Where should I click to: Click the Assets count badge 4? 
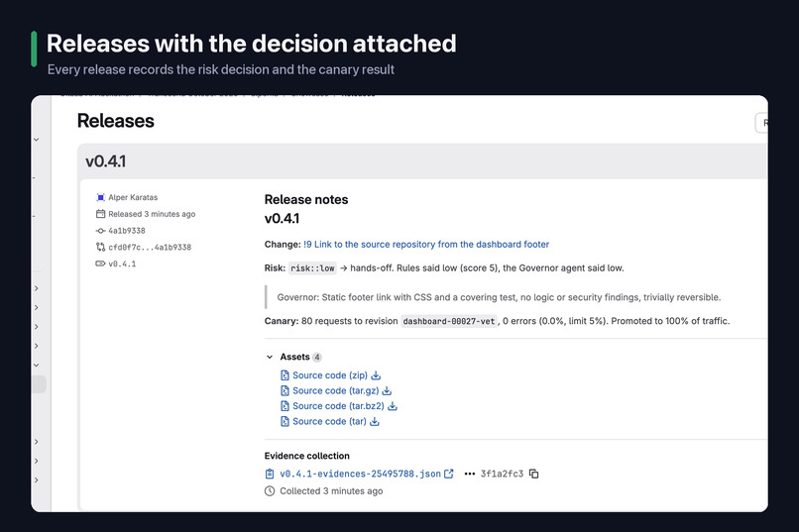pos(317,357)
